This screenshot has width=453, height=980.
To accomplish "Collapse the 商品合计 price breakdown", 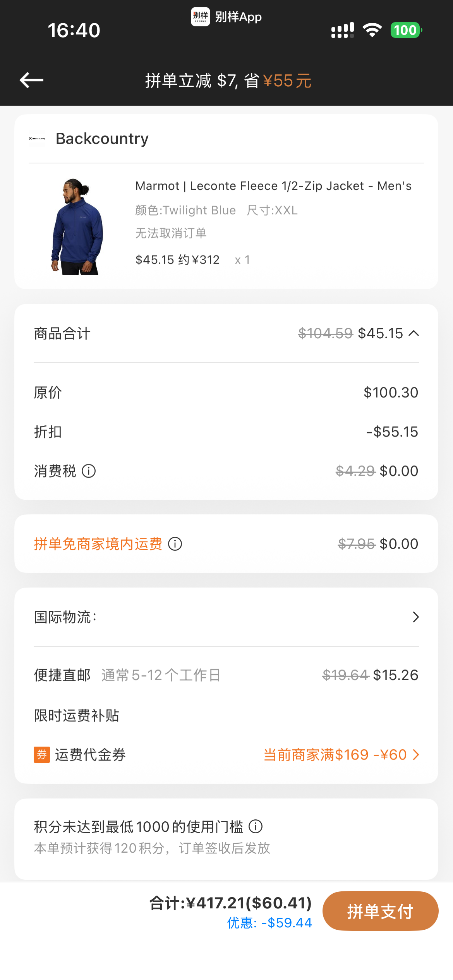I will [x=414, y=333].
